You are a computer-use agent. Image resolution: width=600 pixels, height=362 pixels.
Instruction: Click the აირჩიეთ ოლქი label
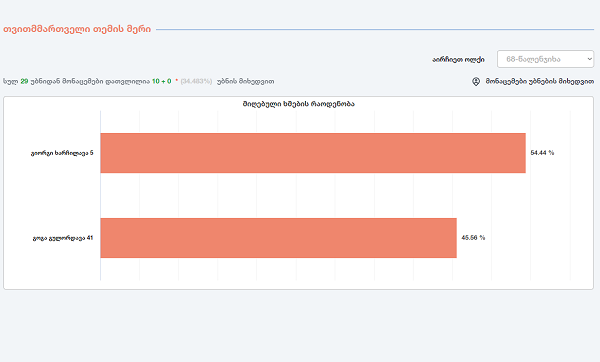click(x=458, y=60)
